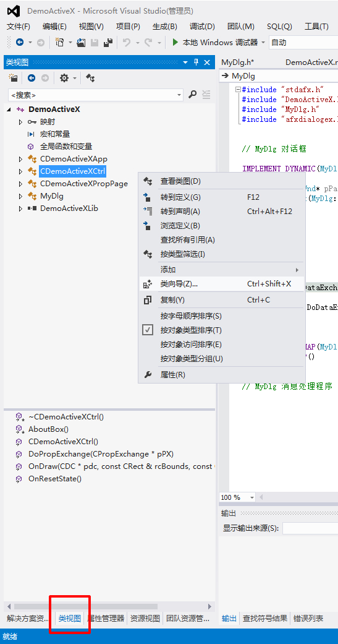Image resolution: width=338 pixels, height=644 pixels.
Task: Open the Class View settings gear
Action: click(64, 78)
